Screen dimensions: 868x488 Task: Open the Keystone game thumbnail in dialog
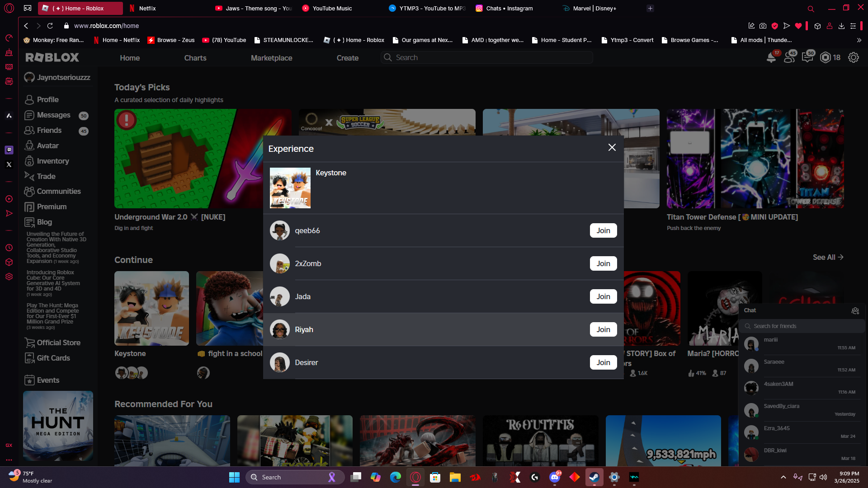(290, 188)
